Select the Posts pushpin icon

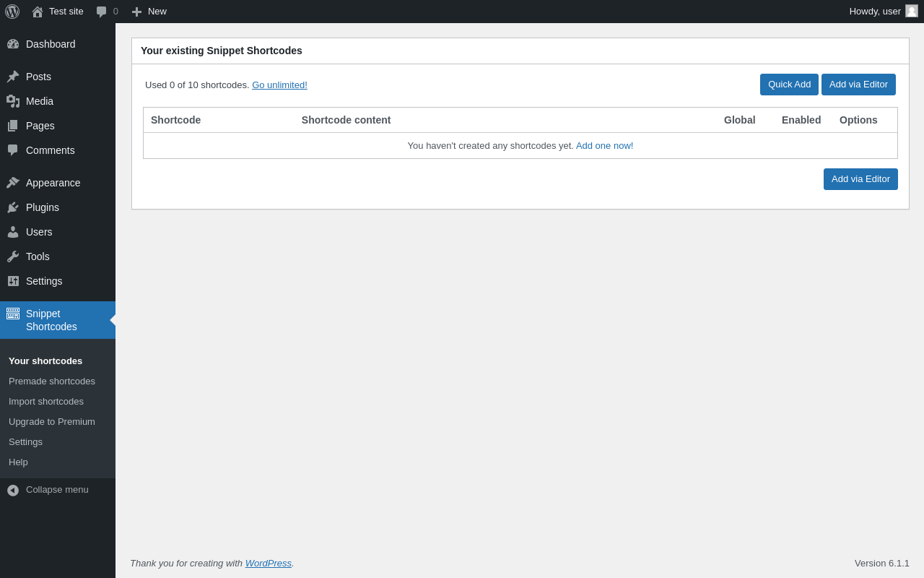coord(13,77)
